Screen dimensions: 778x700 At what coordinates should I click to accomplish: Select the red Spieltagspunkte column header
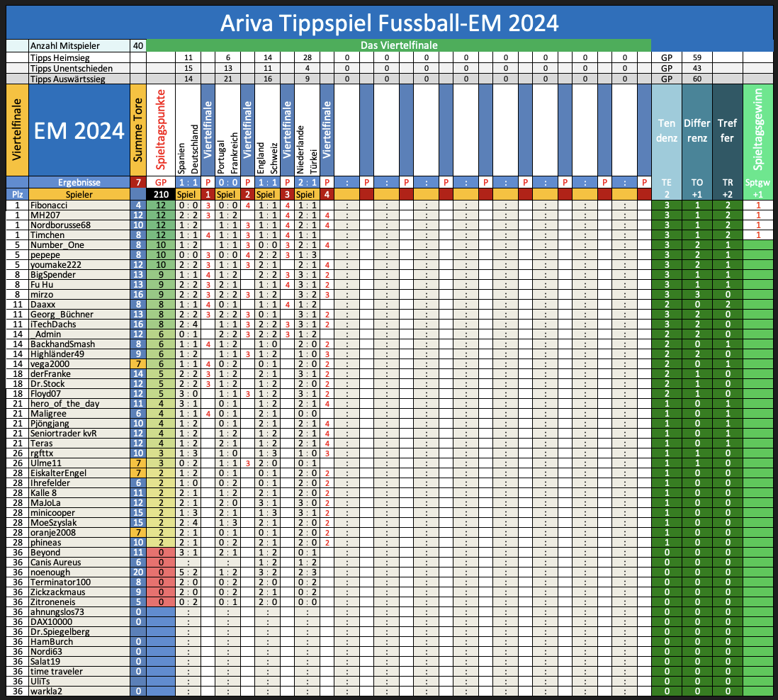tap(162, 130)
